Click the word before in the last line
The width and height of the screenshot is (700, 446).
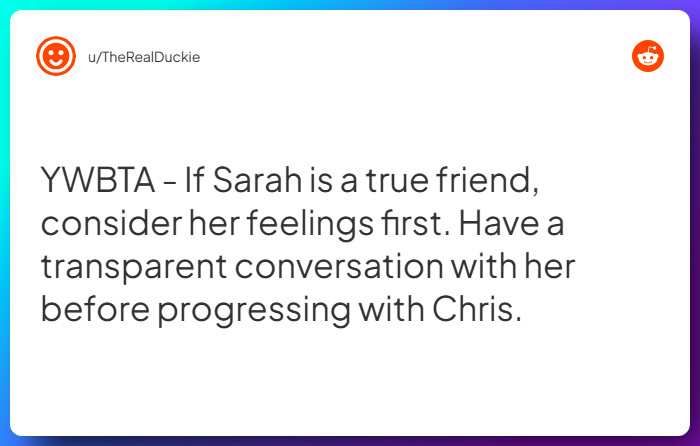[96, 309]
